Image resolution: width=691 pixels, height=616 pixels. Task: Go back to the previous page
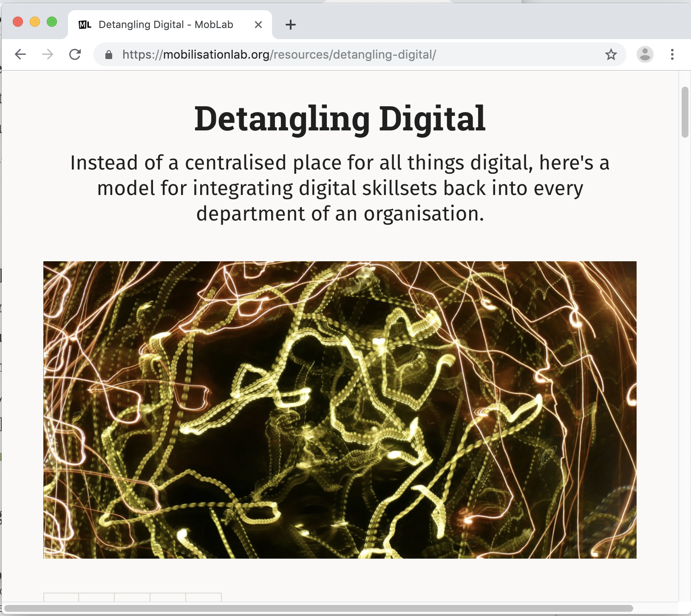tap(20, 54)
